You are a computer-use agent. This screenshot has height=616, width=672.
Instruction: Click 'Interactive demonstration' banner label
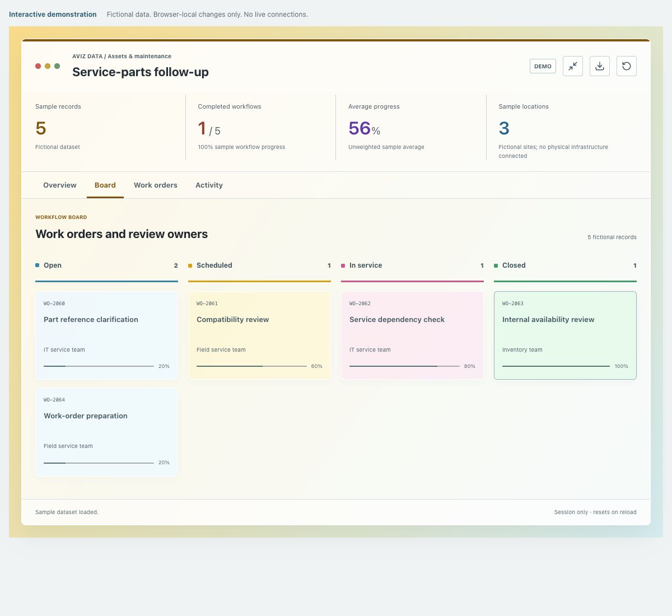tap(53, 15)
